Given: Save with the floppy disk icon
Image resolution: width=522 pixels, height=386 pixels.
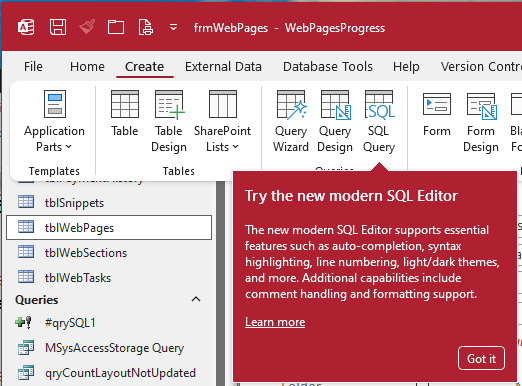Looking at the screenshot, I should pos(58,27).
